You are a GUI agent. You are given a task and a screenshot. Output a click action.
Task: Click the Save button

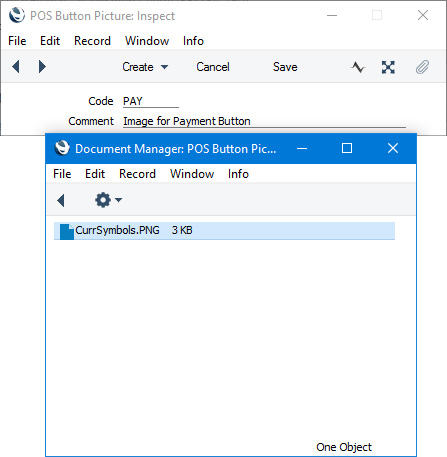click(285, 67)
